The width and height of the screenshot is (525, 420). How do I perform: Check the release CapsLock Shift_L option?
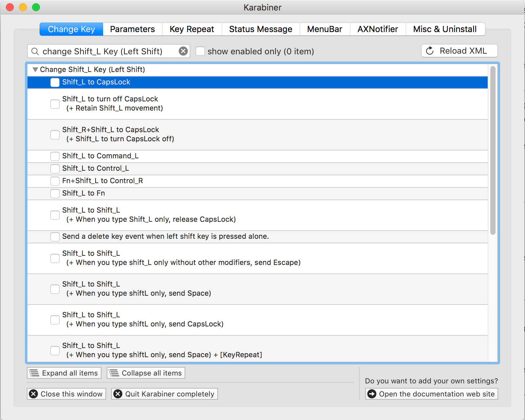[55, 215]
